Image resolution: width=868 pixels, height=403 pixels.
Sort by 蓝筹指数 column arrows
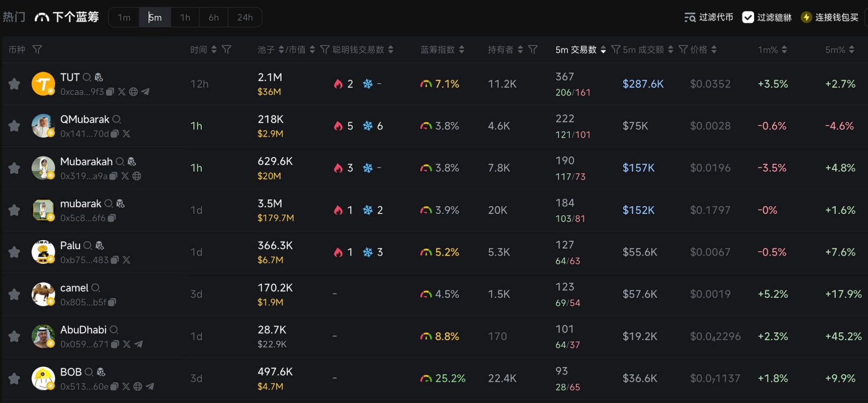(462, 49)
